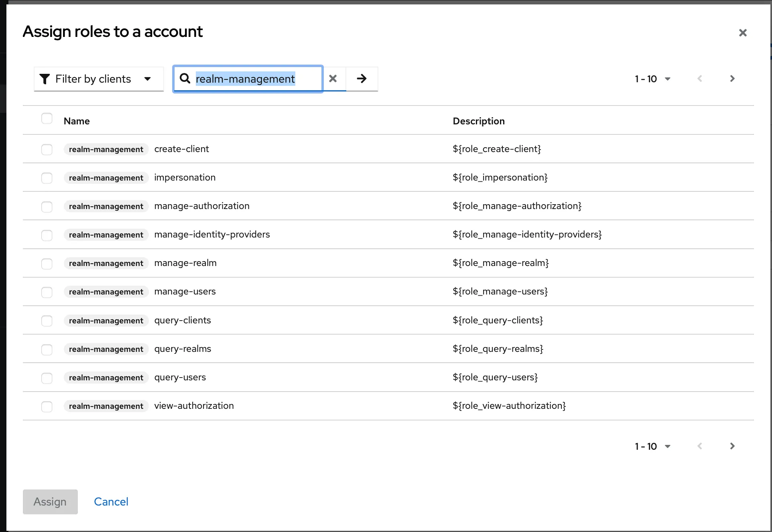This screenshot has width=772, height=532.
Task: Check the select-all header checkbox
Action: (x=47, y=118)
